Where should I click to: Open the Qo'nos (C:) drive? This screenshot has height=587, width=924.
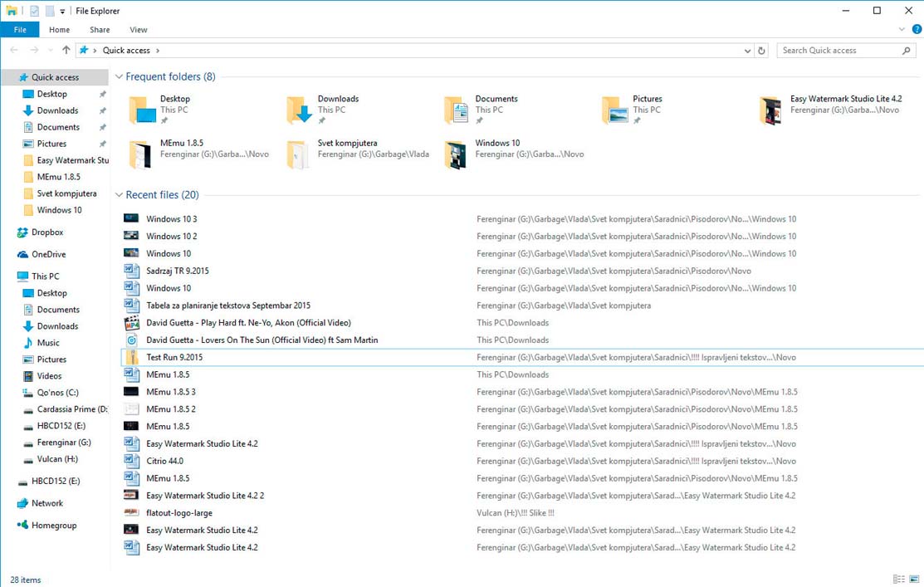click(57, 392)
